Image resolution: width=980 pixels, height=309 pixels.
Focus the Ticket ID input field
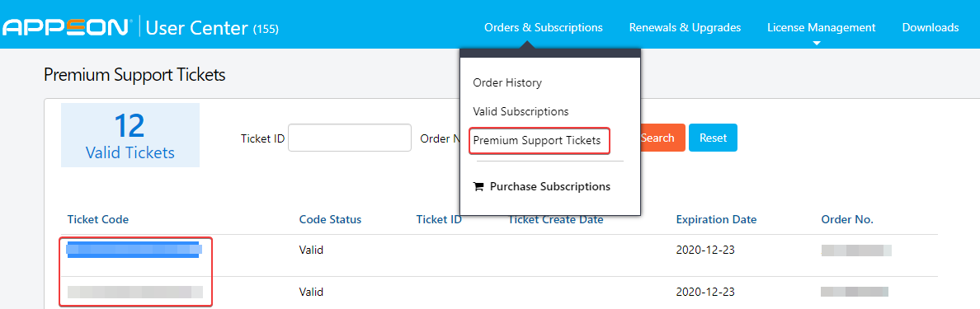pyautogui.click(x=350, y=138)
